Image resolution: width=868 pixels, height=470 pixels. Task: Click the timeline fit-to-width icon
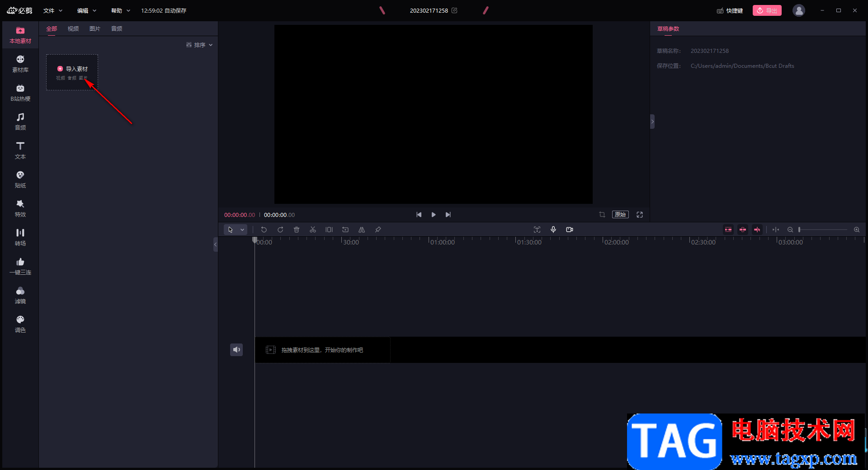[776, 230]
